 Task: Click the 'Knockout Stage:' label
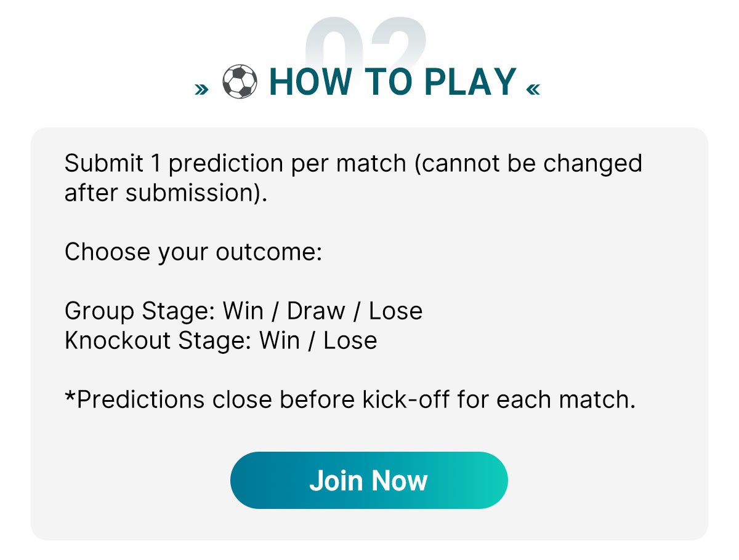(x=158, y=340)
